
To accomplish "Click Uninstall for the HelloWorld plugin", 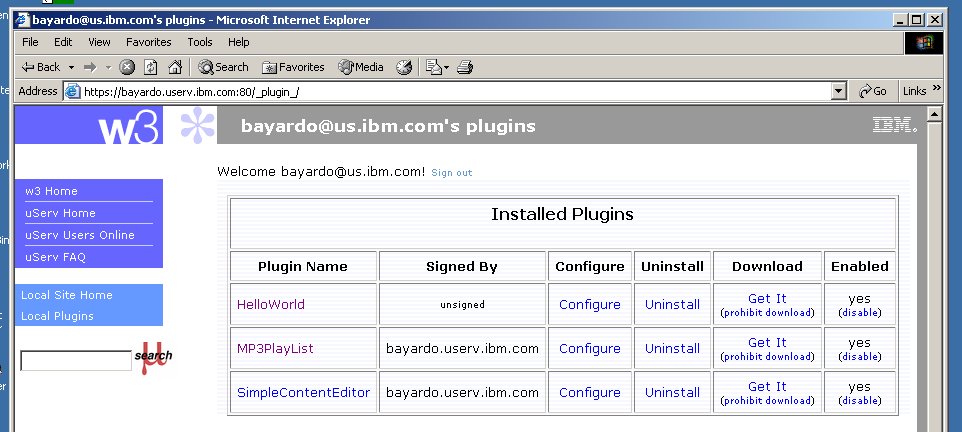I will (x=672, y=305).
